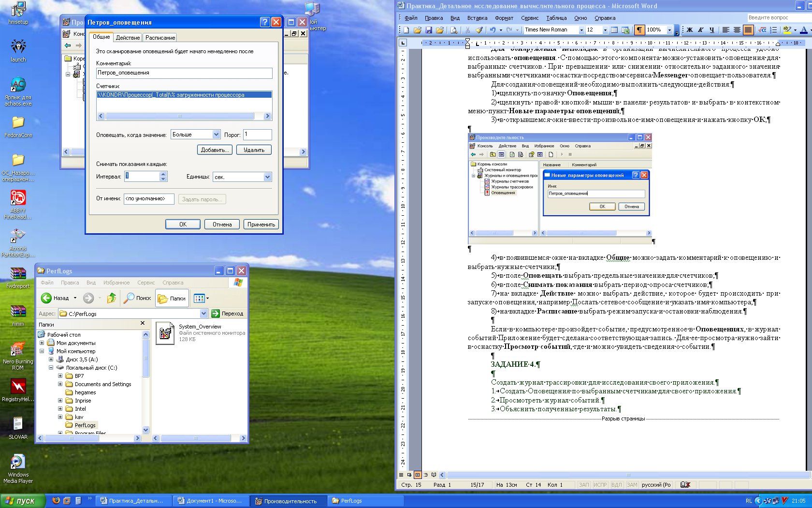The height and width of the screenshot is (508, 812).
Task: Open the Nero Burning ROM desktop icon
Action: (18, 348)
